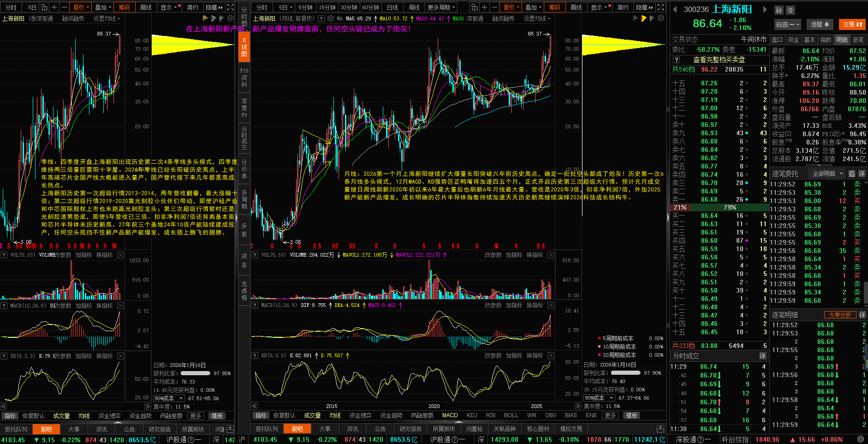This screenshot has width=868, height=444.
Task: Toggle 筹码 chip view on right chart
Action: (x=554, y=7)
